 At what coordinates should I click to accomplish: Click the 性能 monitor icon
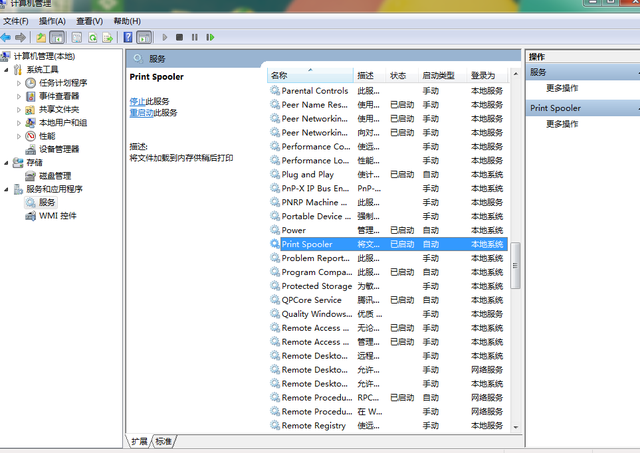pos(31,136)
